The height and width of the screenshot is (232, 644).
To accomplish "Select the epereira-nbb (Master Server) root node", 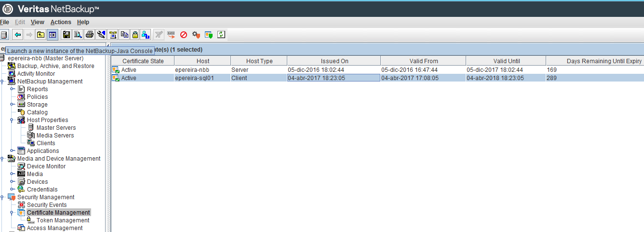I will [46, 58].
